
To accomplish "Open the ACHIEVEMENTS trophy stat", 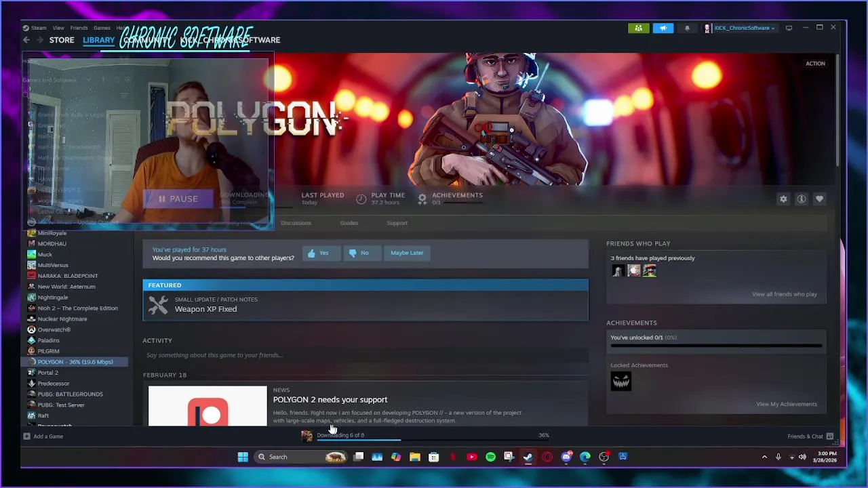I will coord(450,198).
